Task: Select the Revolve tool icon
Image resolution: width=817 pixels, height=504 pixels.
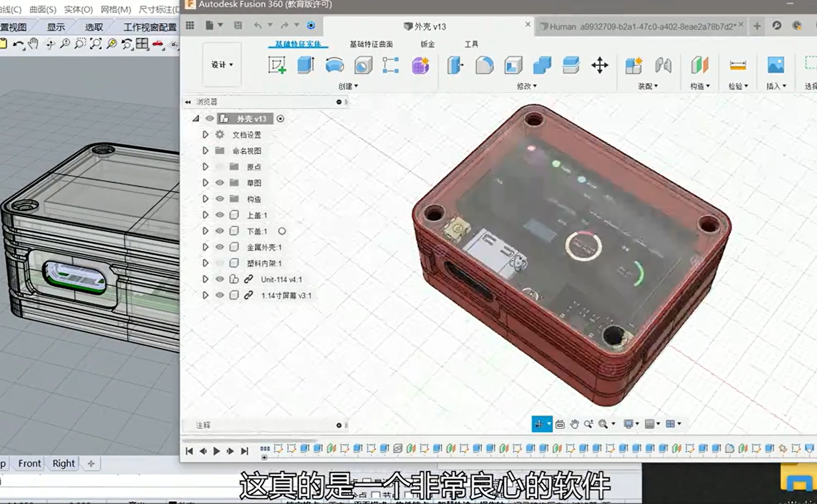Action: (x=334, y=66)
